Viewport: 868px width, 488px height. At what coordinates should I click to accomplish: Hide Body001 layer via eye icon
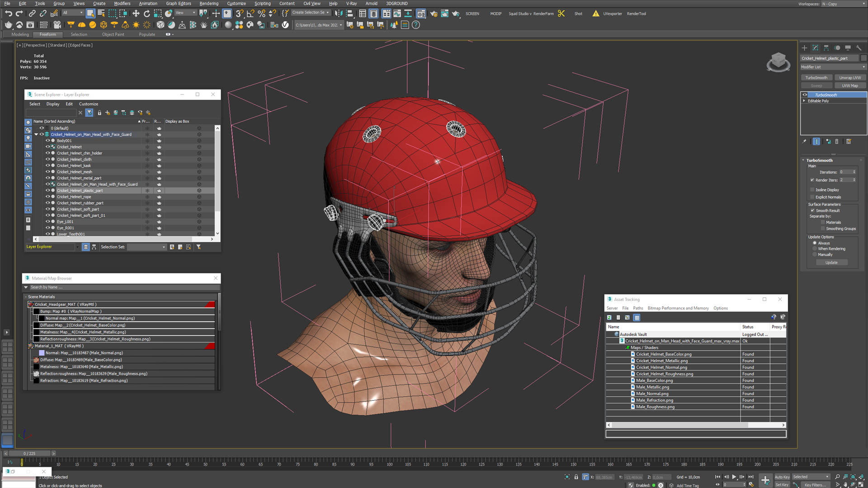click(x=47, y=141)
